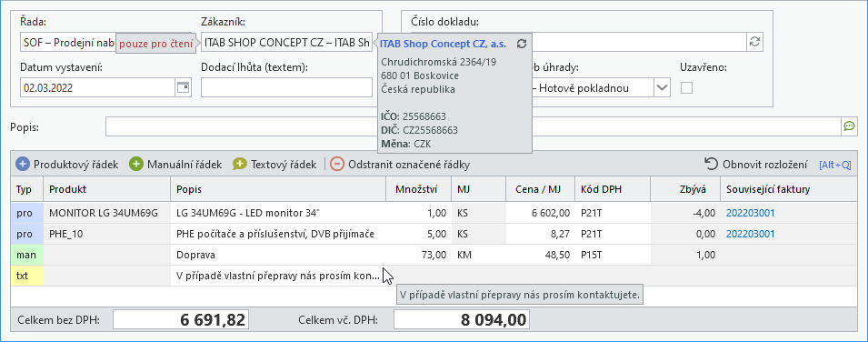Expand the Hotově pokladnou payment dropdown
The height and width of the screenshot is (342, 868).
click(662, 87)
